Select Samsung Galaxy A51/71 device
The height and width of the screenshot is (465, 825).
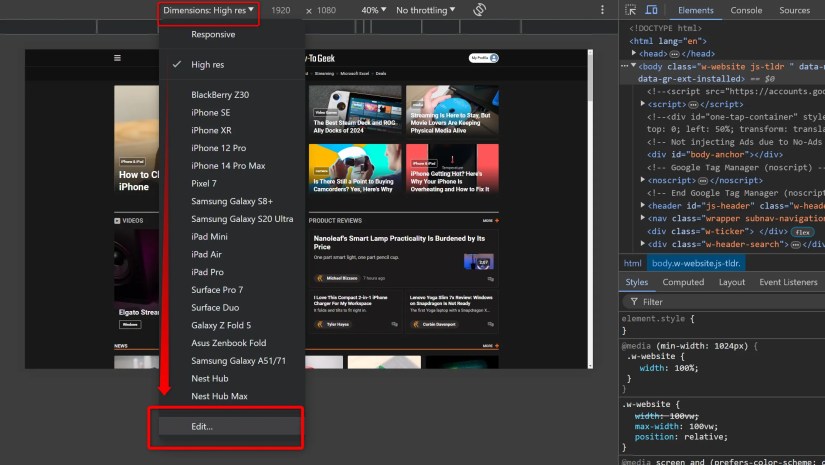point(238,360)
